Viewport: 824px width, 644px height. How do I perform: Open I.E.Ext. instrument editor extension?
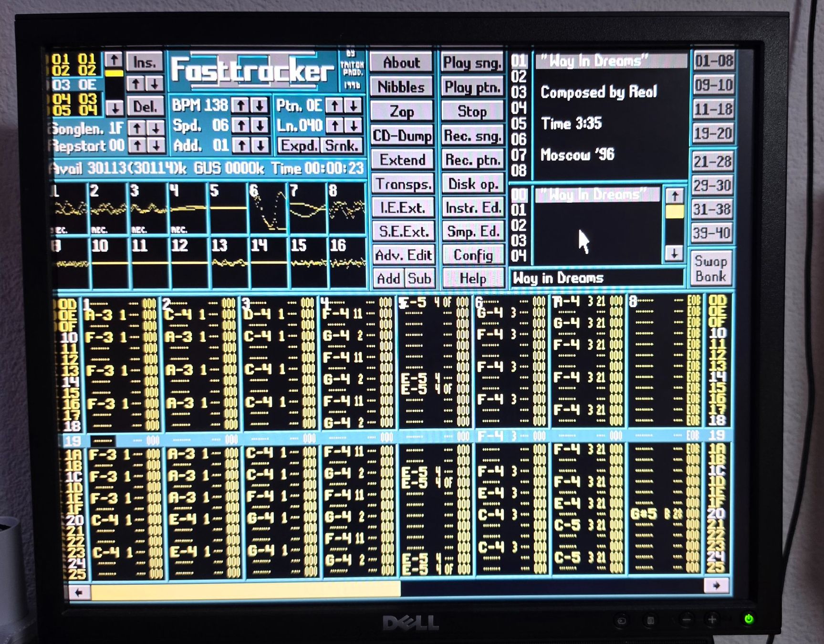tap(403, 208)
